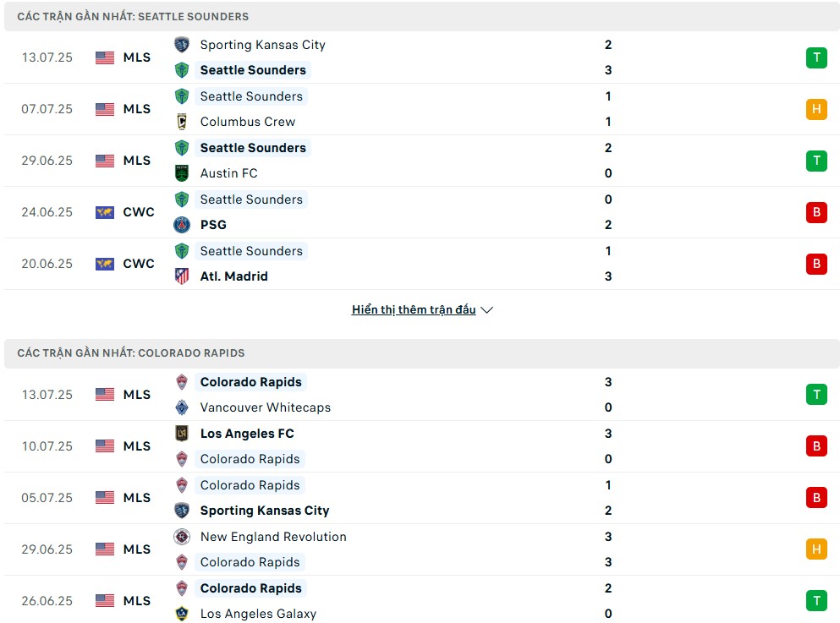This screenshot has height=623, width=840.
Task: Click the PSG club crest icon
Action: (182, 225)
